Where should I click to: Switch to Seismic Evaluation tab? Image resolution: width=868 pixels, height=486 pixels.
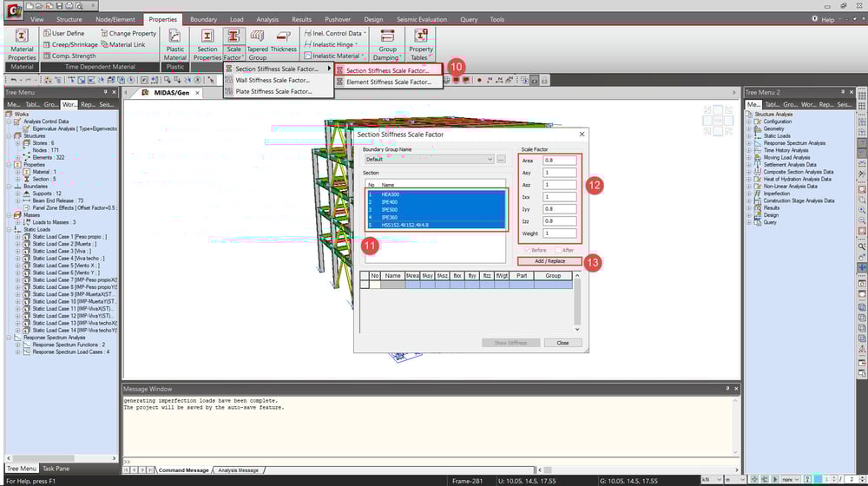pos(421,19)
